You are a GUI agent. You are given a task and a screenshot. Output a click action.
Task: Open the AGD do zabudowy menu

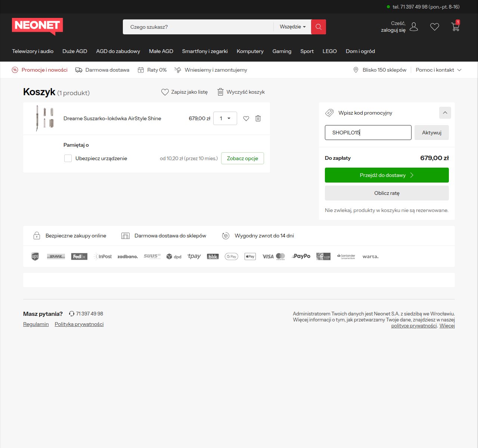pyautogui.click(x=118, y=51)
